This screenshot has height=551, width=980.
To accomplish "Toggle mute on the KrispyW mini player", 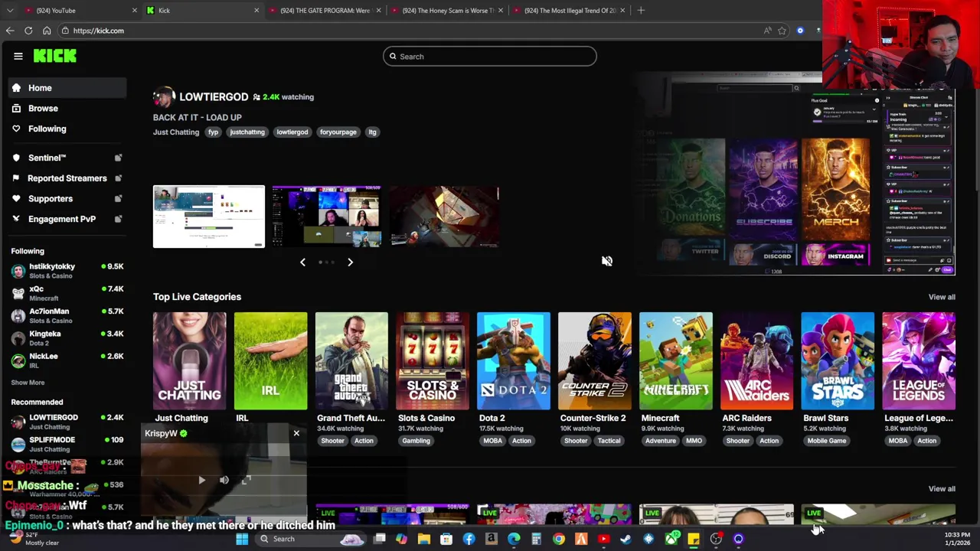I will (224, 481).
